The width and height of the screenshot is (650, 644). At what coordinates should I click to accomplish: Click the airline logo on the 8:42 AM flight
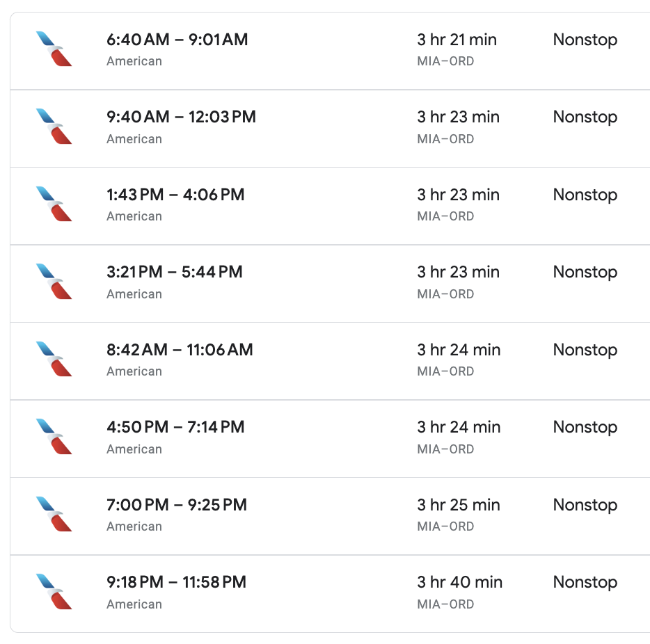[x=54, y=359]
